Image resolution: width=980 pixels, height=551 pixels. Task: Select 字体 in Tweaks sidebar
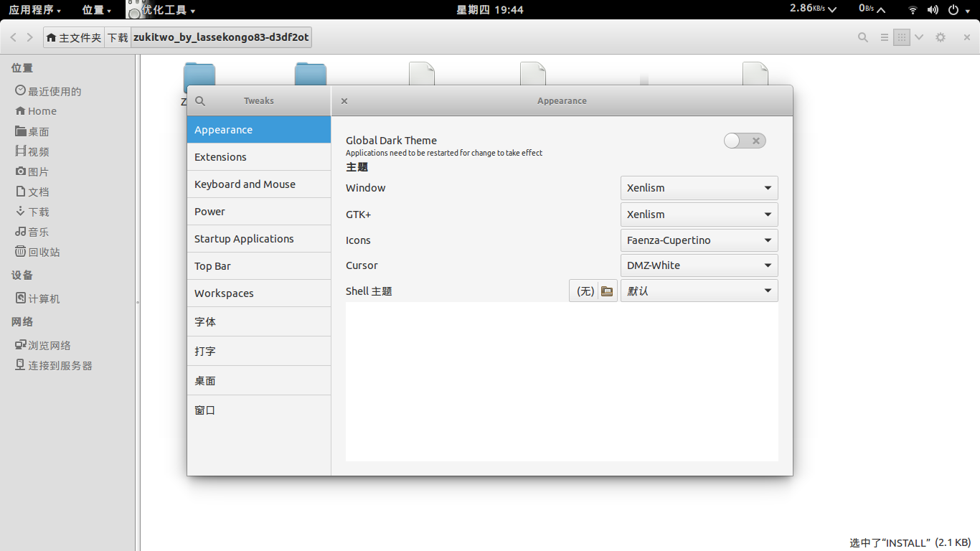point(259,322)
